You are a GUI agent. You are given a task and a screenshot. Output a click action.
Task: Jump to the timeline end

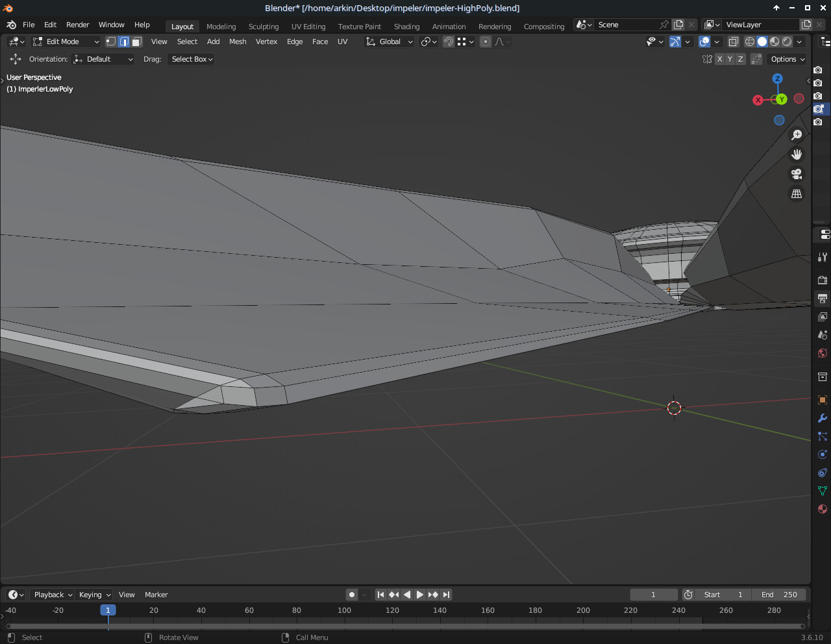pyautogui.click(x=446, y=595)
